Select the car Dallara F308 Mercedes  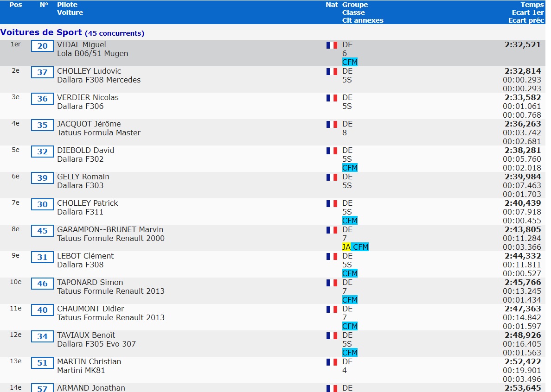99,80
